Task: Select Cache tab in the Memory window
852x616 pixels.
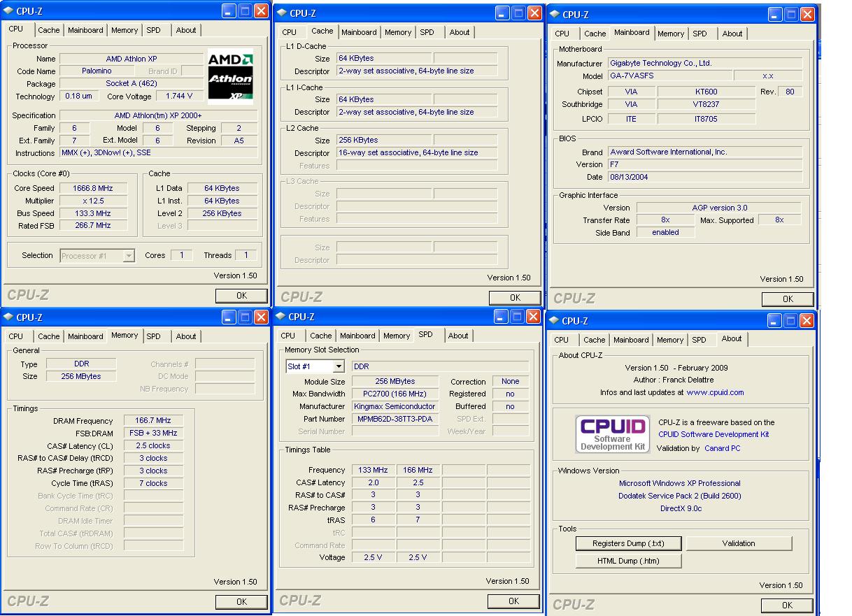Action: pyautogui.click(x=49, y=336)
